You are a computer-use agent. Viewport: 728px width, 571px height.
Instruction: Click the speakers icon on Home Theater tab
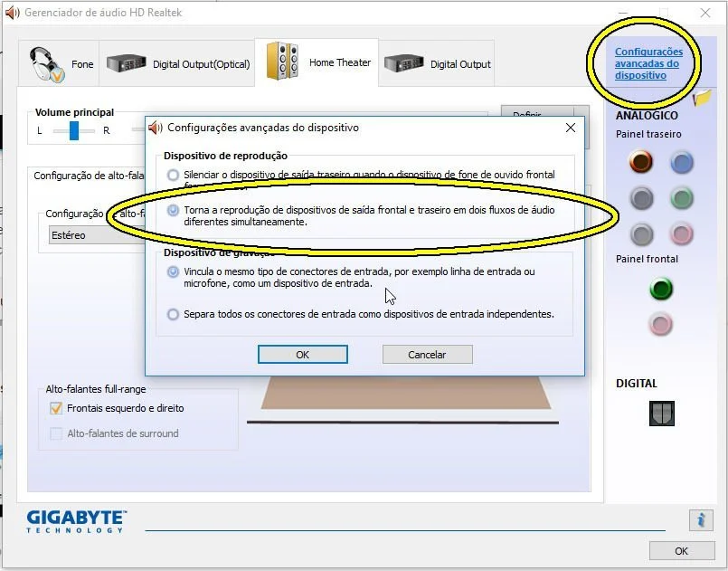tap(282, 61)
